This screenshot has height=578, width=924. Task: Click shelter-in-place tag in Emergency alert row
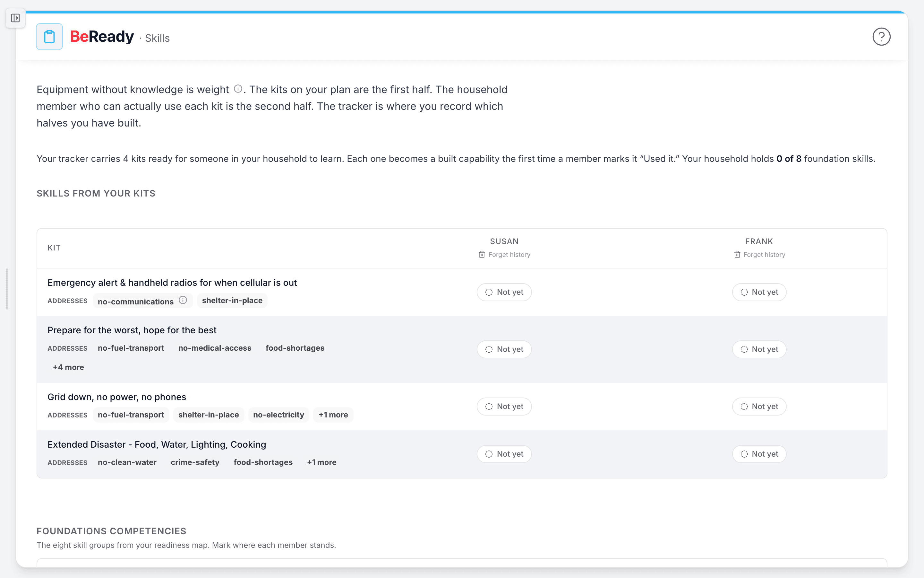[x=232, y=301]
